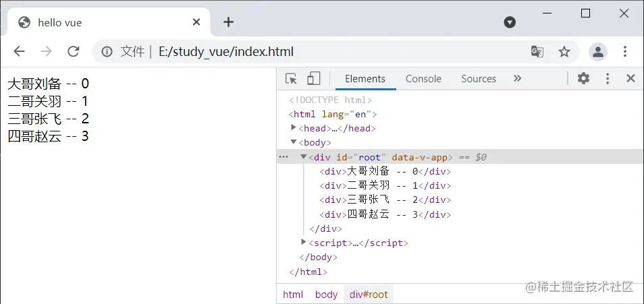The height and width of the screenshot is (304, 644).
Task: Reload the page with refresh icon
Action: 74,51
